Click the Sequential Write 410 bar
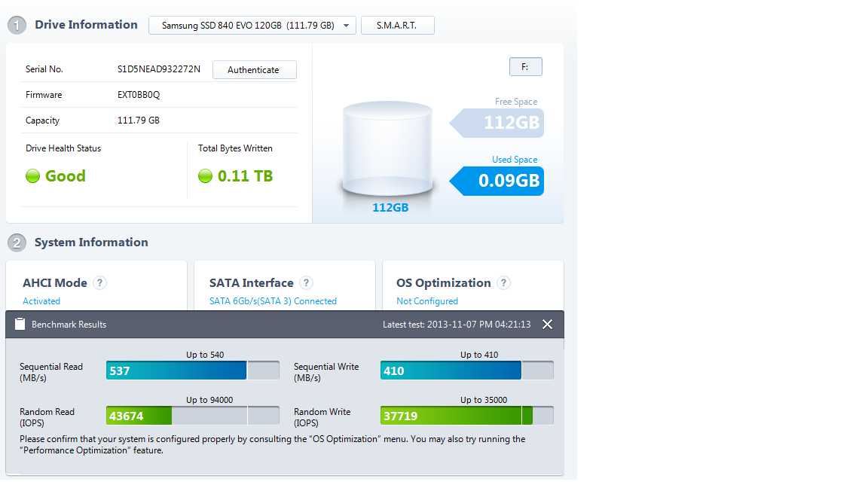868x488 pixels. click(466, 371)
